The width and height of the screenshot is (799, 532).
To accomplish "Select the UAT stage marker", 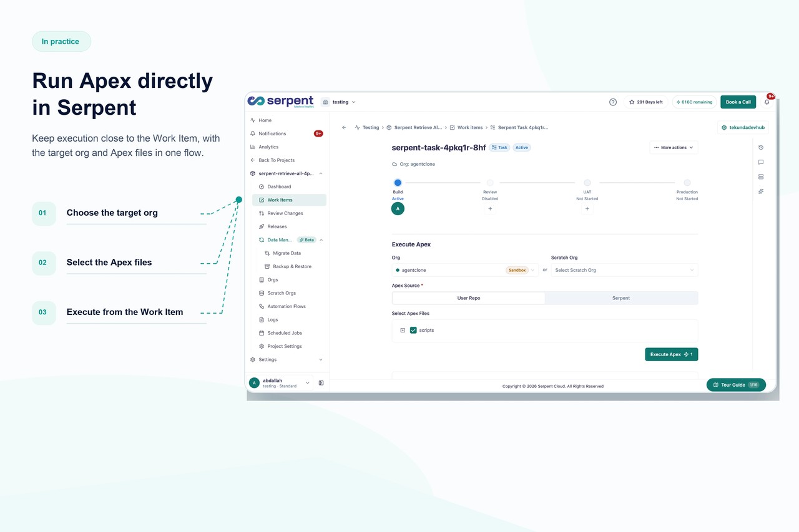I will point(587,183).
